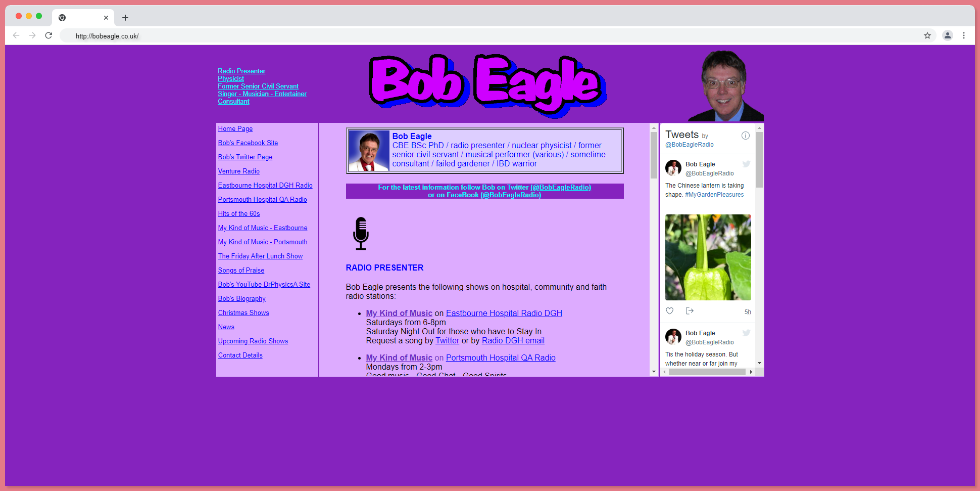Open the Chrome three-dot menu
The height and width of the screenshot is (491, 980).
pos(964,35)
